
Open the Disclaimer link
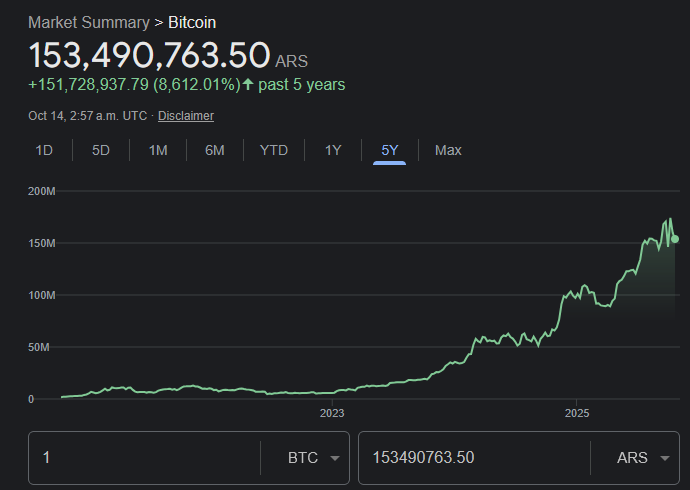(186, 116)
